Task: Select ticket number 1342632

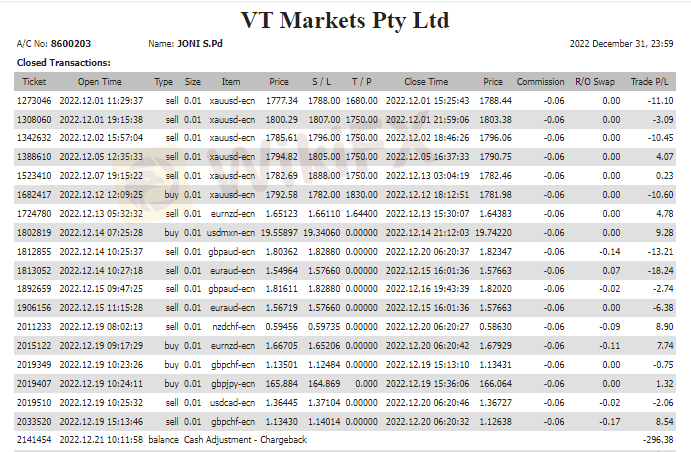Action: 34,137
